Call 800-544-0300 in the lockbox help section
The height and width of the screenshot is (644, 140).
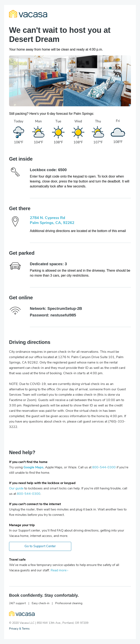pos(28,494)
